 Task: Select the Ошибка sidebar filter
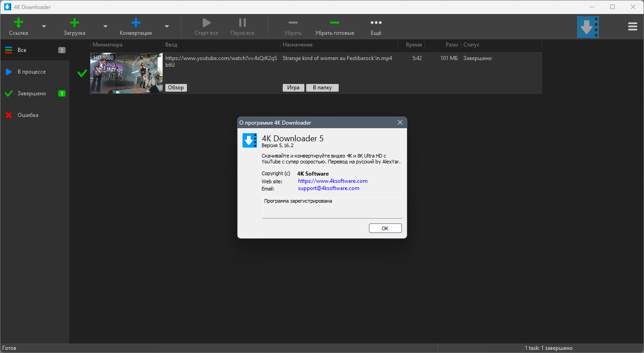[x=34, y=115]
